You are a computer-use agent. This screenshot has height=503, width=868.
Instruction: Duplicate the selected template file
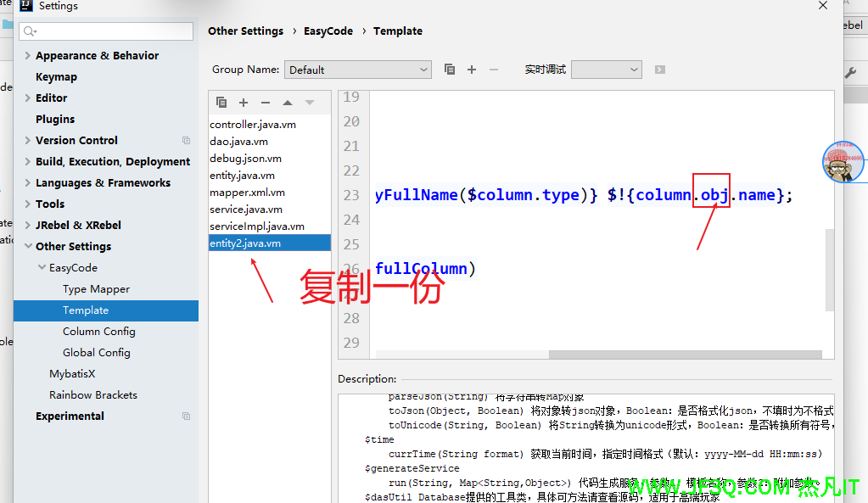(221, 102)
